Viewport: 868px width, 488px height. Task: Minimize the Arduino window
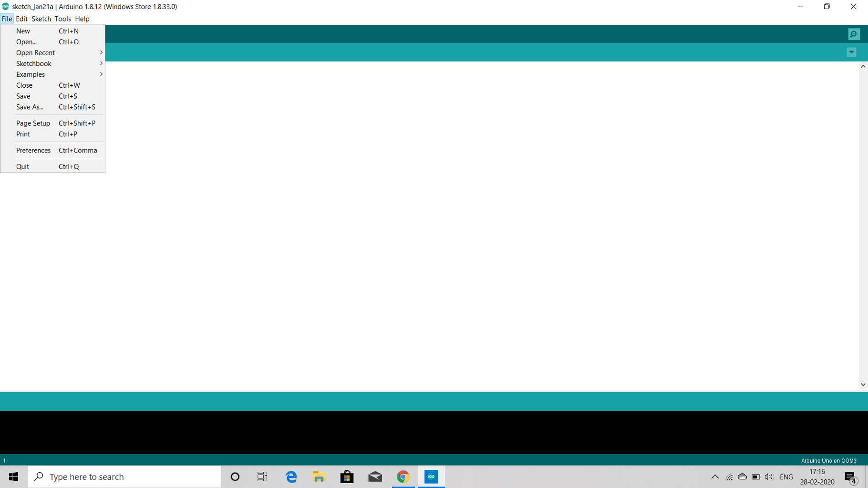[801, 7]
